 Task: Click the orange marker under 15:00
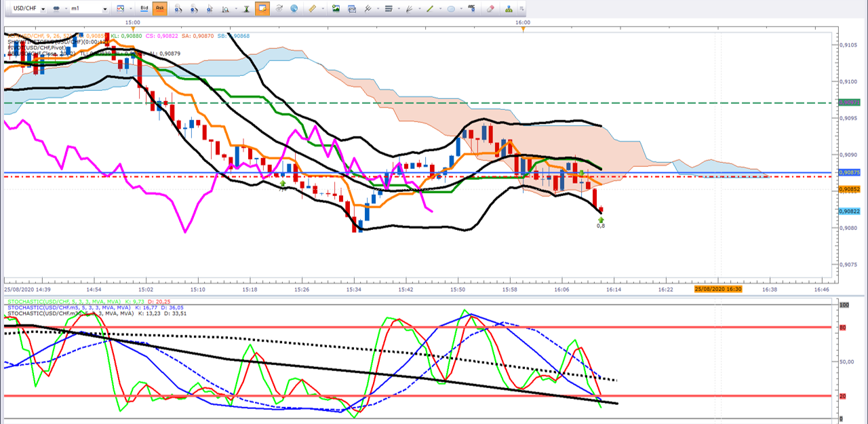pyautogui.click(x=133, y=28)
